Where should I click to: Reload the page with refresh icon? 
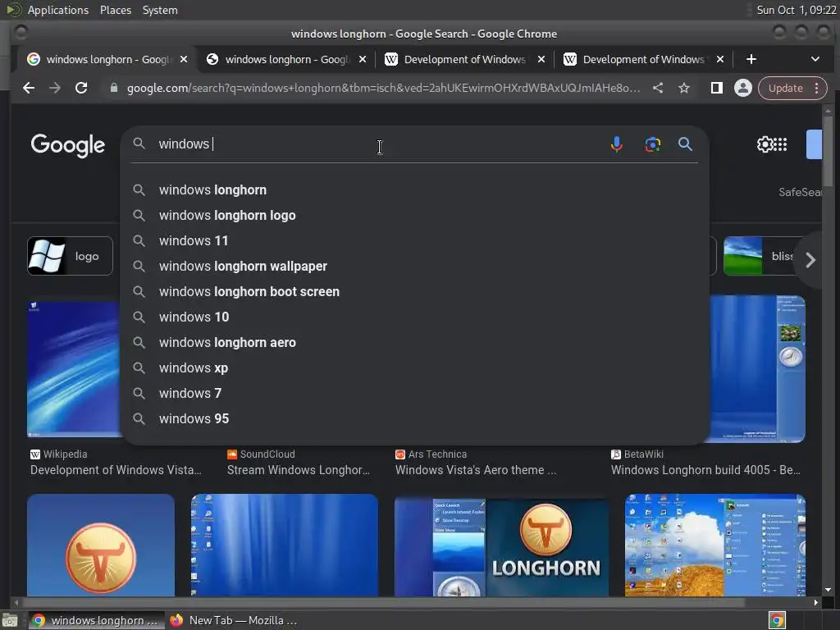coord(81,88)
